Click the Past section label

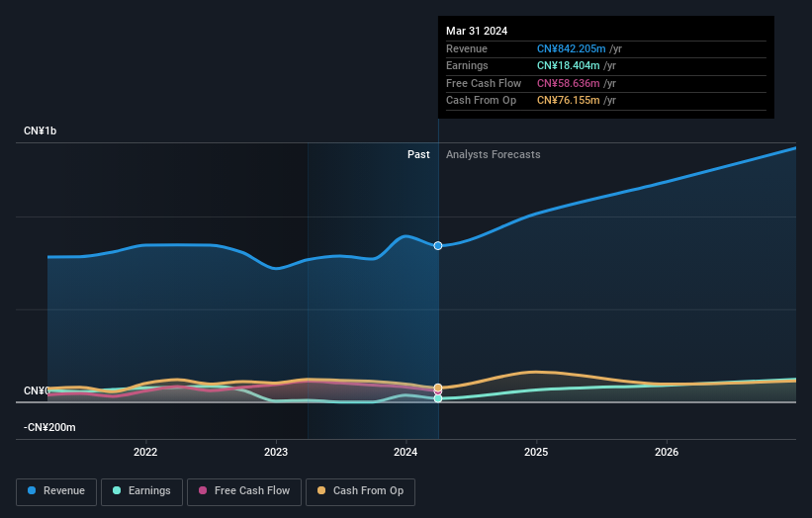tap(418, 154)
